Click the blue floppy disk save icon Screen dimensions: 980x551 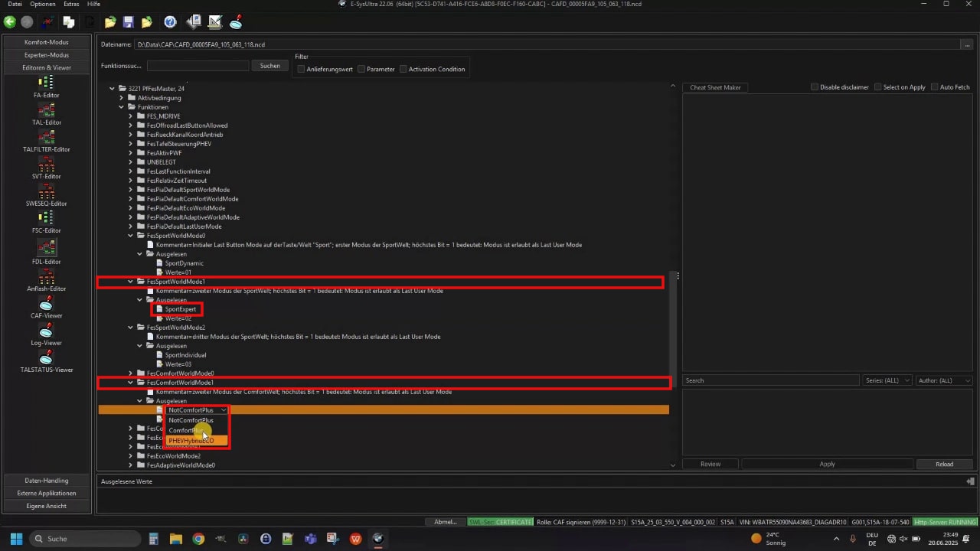[129, 22]
